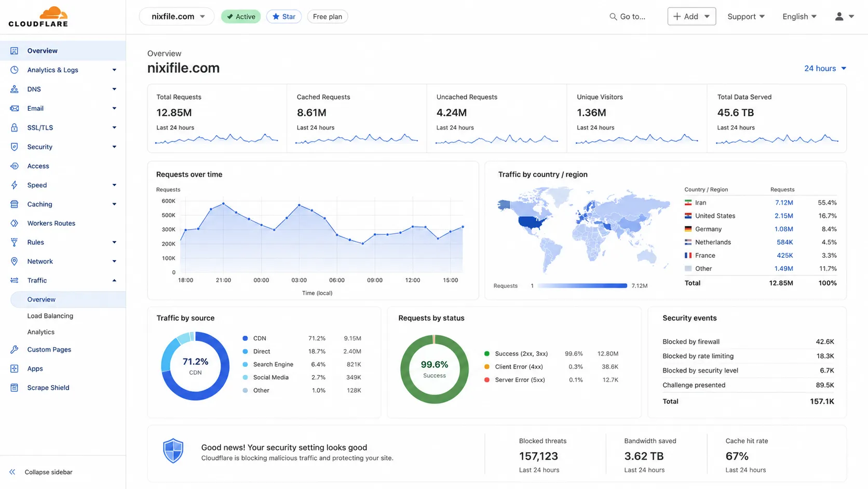868x489 pixels.
Task: Open the user account profile icon
Action: [x=839, y=17]
